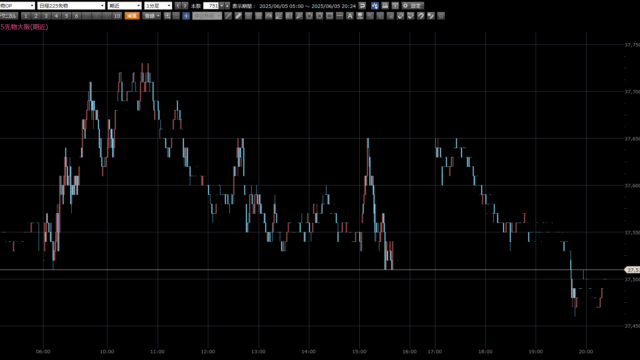The image size is (640, 360).
Task: Select technical preset number 4
Action: (x=56, y=16)
